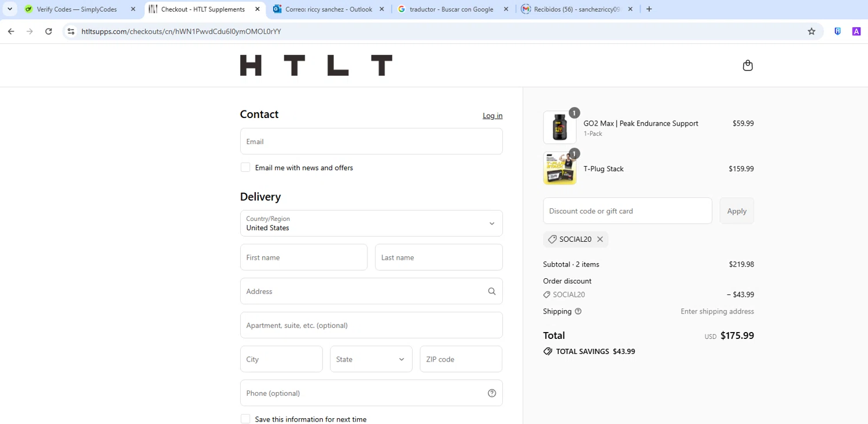The width and height of the screenshot is (868, 424).
Task: Open the shopping bag cart icon
Action: [748, 65]
